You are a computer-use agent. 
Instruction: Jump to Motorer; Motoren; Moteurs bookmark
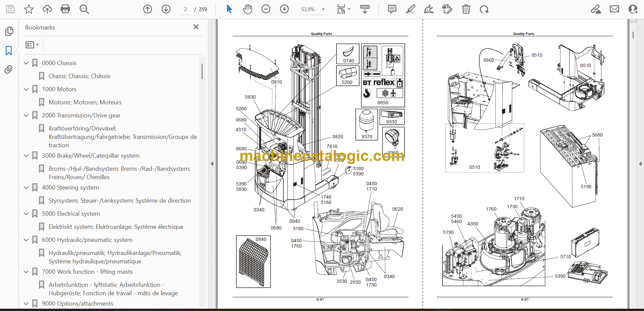coord(85,102)
